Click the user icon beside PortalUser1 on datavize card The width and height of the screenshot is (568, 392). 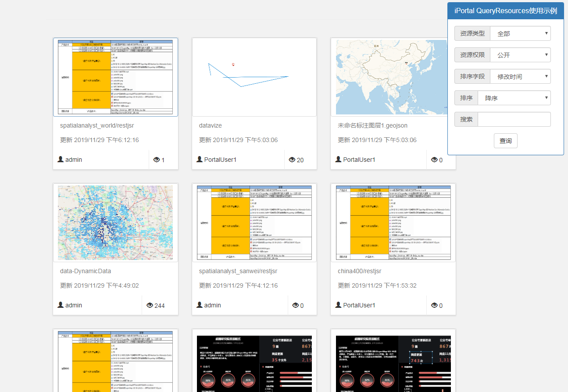[200, 159]
